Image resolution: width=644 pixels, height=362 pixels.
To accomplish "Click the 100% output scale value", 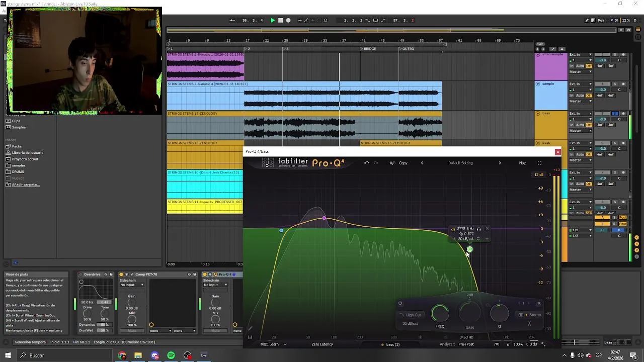I will (518, 344).
